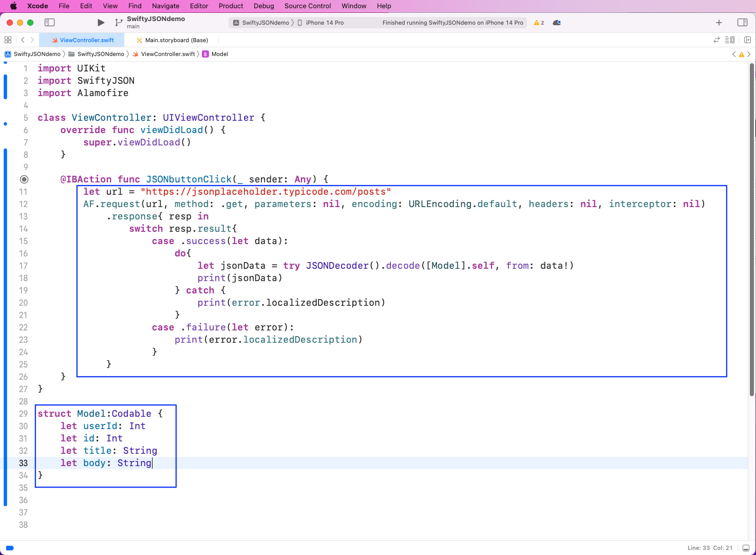
Task: Show the 2 warnings indicator
Action: click(x=539, y=23)
